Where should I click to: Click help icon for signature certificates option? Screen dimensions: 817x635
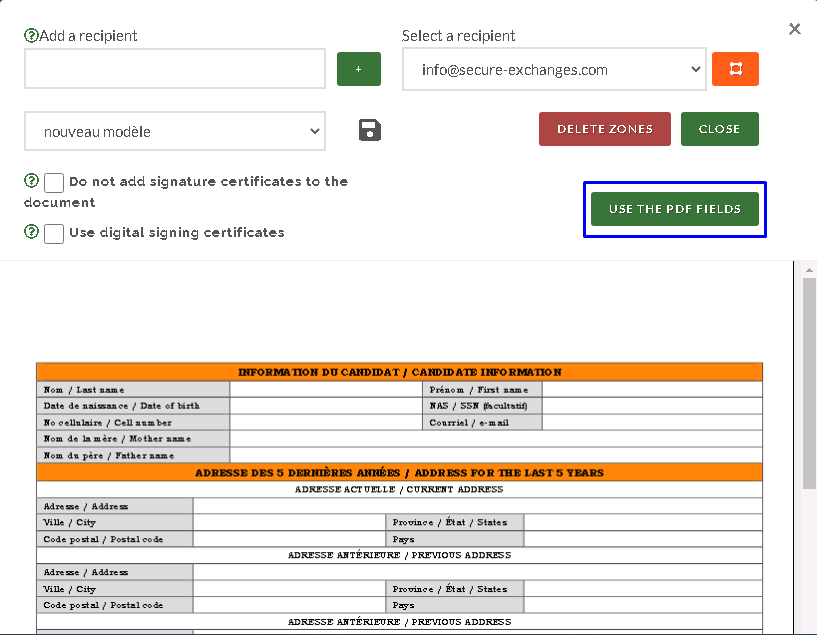point(31,181)
